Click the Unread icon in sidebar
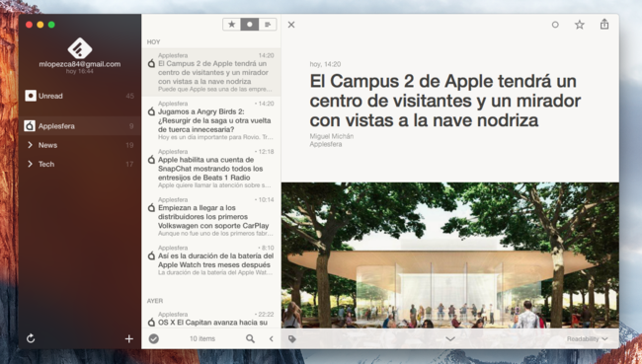642x364 pixels. pos(31,96)
